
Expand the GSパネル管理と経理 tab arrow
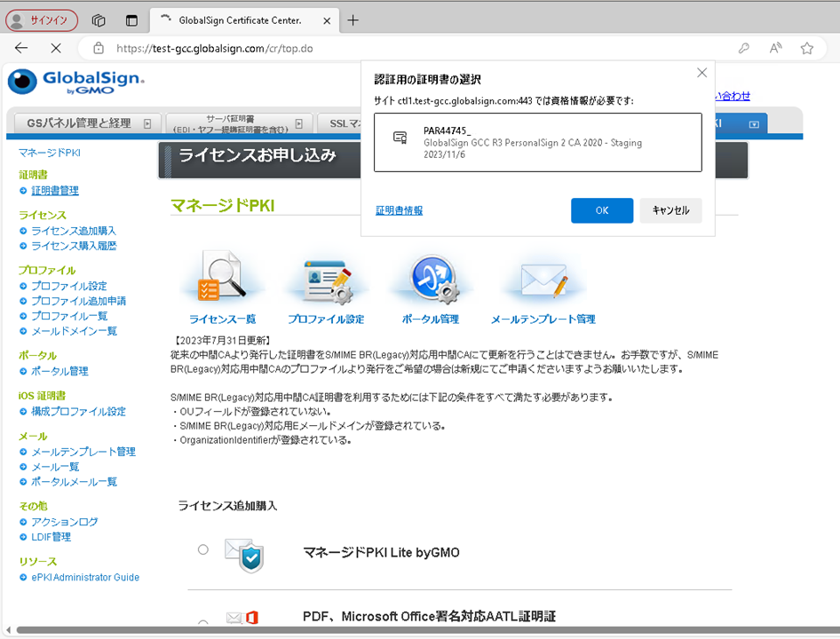(x=147, y=124)
